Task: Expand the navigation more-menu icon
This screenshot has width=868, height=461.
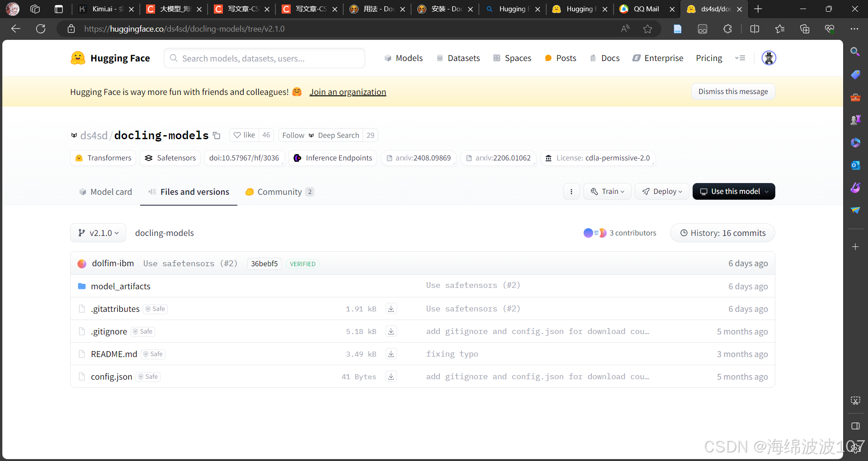Action: (740, 58)
